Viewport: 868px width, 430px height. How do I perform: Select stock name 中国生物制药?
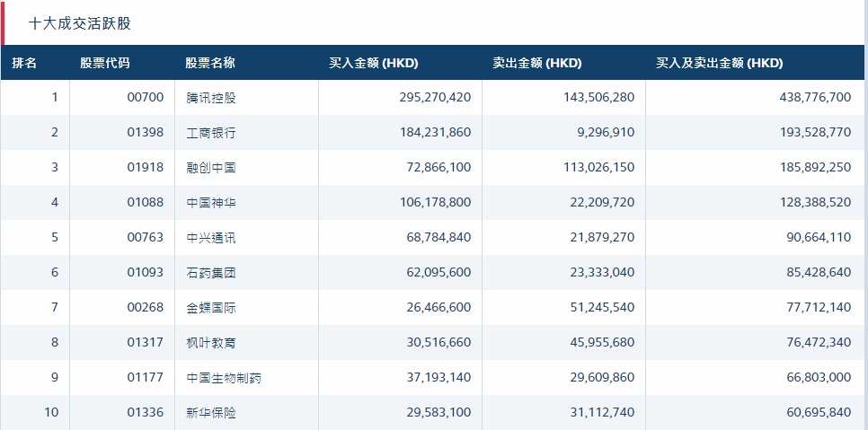[224, 378]
